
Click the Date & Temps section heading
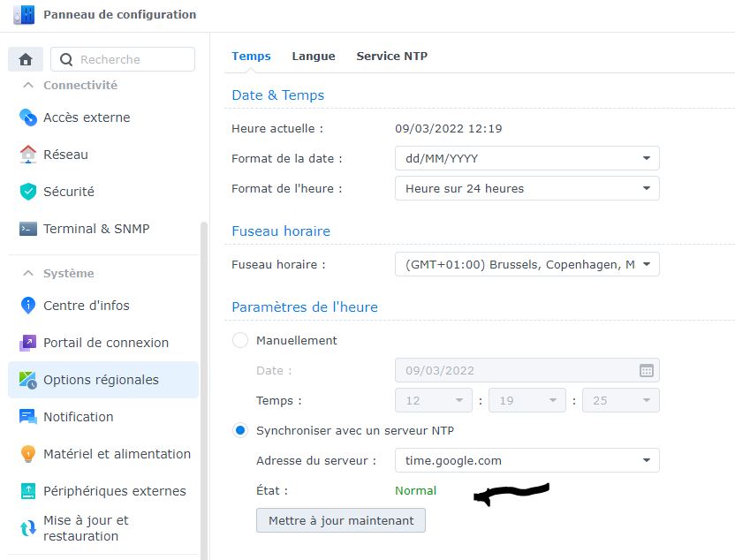point(278,95)
